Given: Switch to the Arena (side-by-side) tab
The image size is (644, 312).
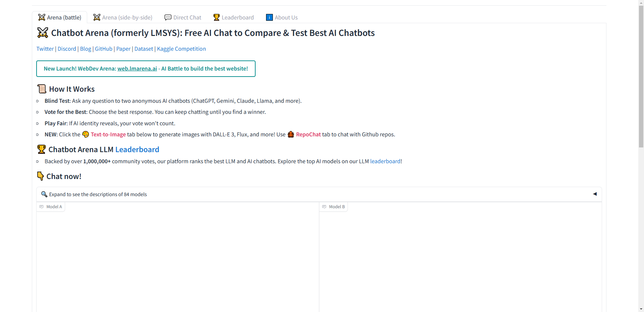Looking at the screenshot, I should [123, 17].
